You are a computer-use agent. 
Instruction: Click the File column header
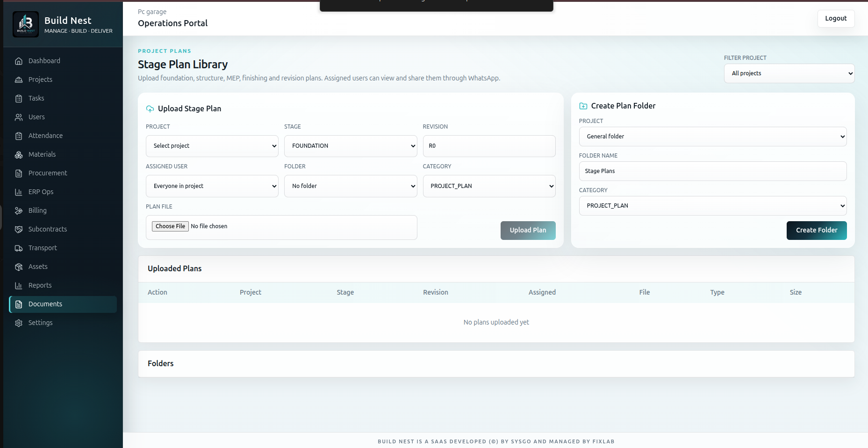[x=644, y=292]
